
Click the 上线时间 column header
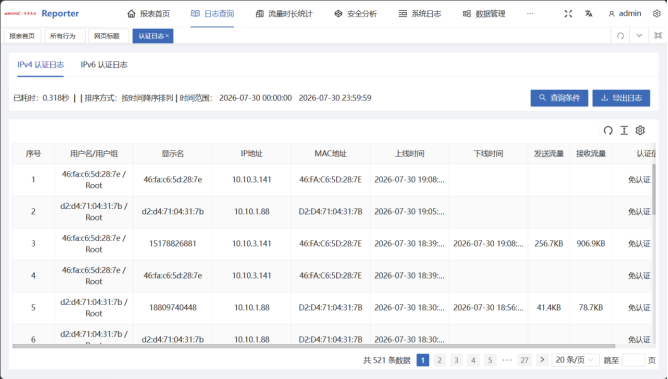click(409, 154)
